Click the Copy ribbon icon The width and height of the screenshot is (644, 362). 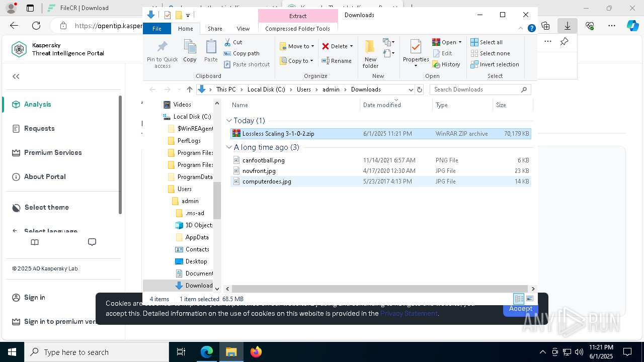pos(190,51)
